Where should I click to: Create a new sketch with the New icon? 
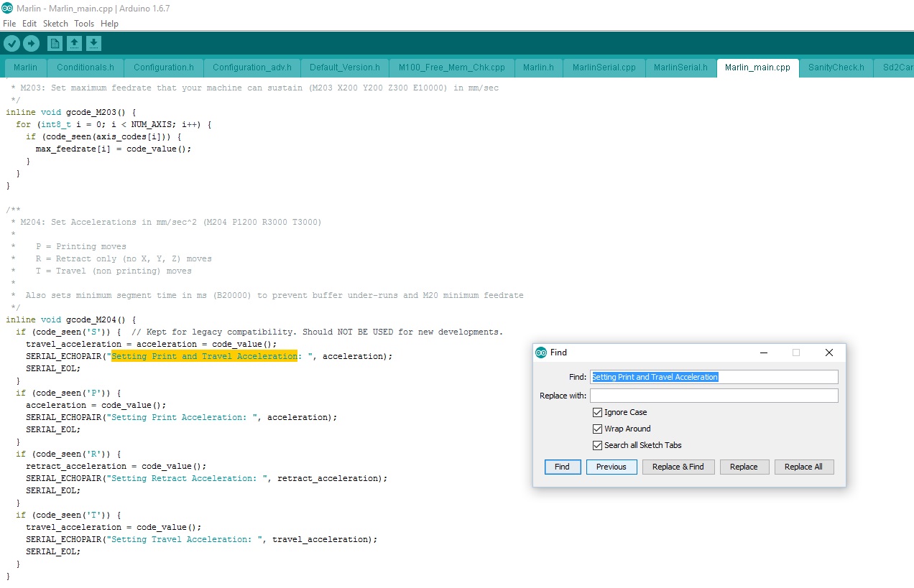coord(55,44)
